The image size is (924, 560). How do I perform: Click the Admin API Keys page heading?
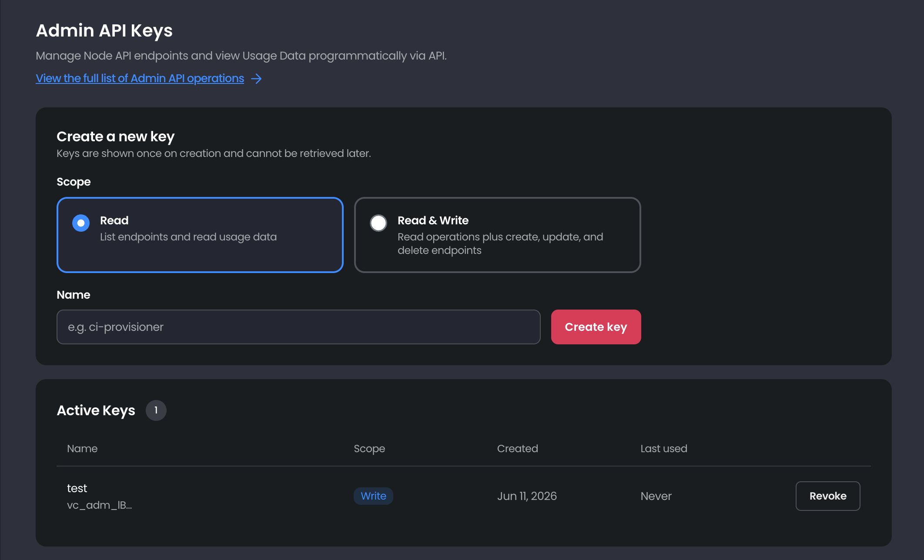point(104,30)
